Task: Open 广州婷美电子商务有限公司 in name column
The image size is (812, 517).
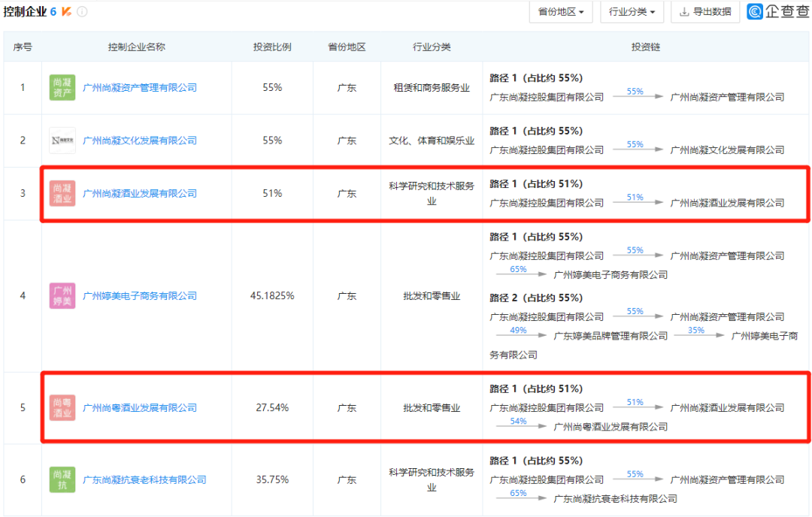Action: coord(140,295)
